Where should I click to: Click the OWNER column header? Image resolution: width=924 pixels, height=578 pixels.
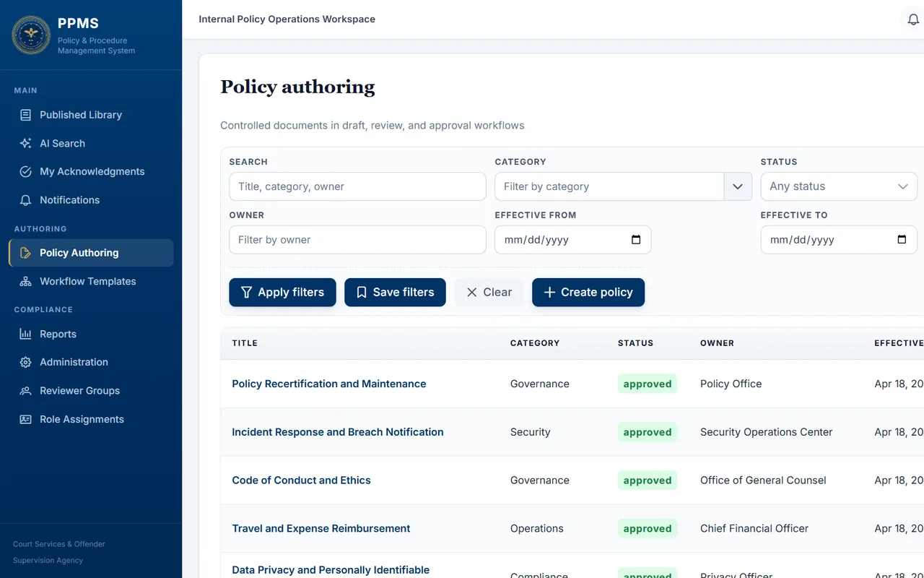717,343
